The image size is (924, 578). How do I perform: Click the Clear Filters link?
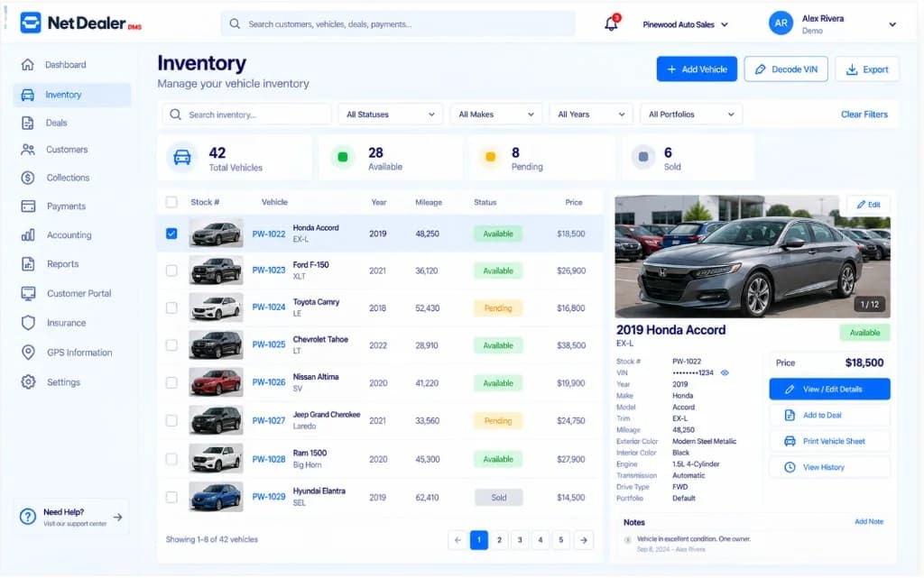864,115
